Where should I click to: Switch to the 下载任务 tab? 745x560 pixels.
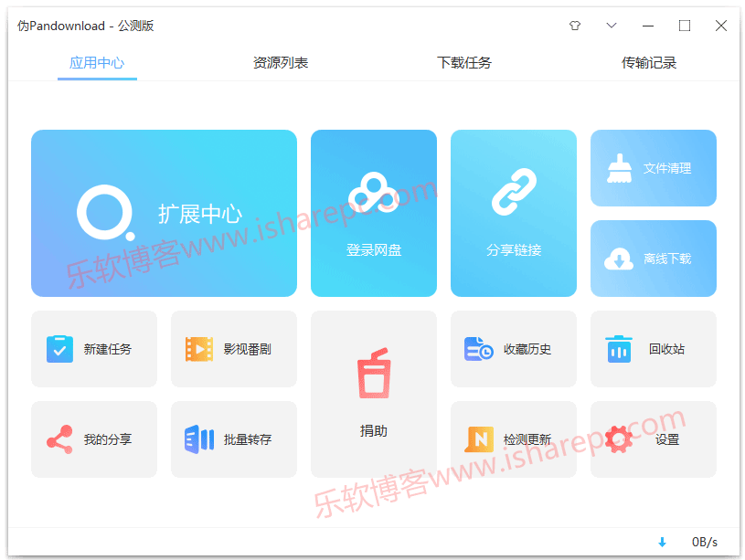click(464, 63)
